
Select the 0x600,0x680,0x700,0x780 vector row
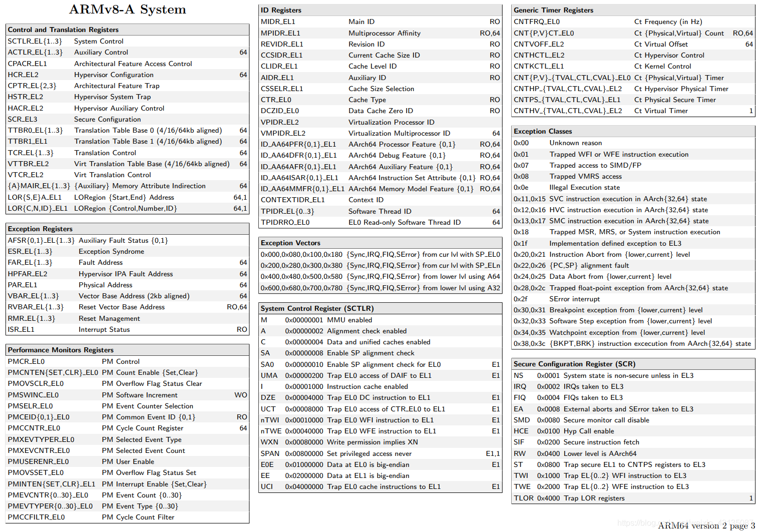coord(381,288)
